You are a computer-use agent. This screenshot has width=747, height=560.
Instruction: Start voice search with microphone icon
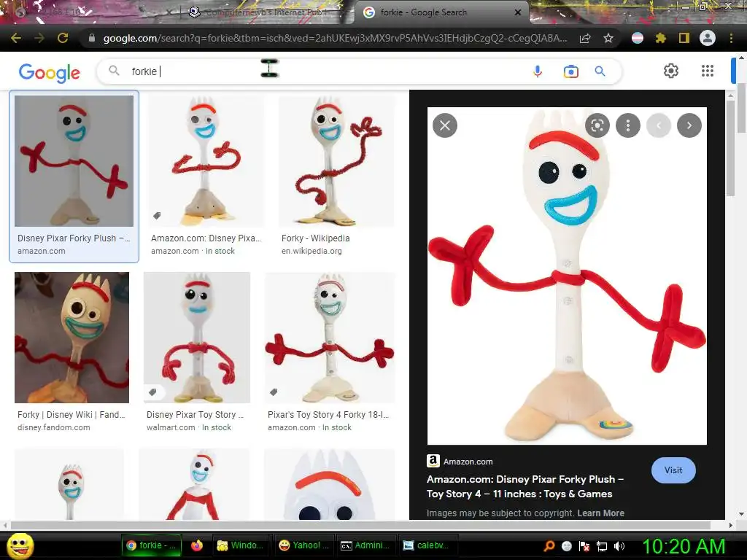[538, 71]
